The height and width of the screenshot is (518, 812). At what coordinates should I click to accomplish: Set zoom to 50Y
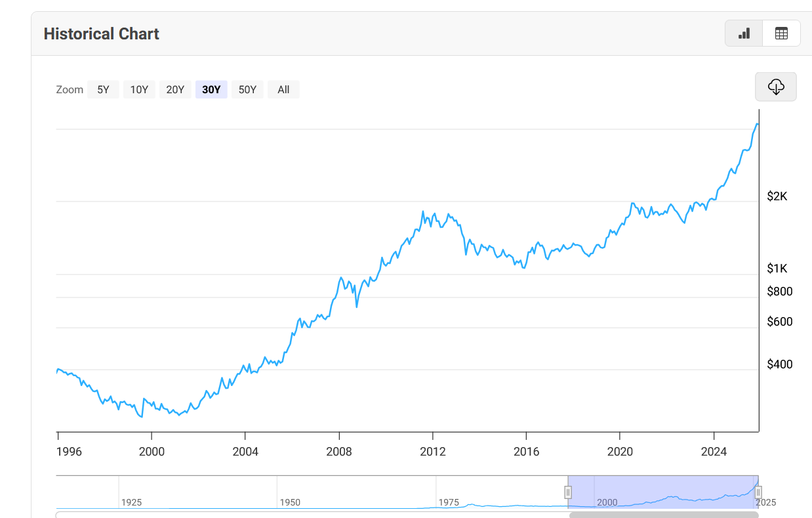247,90
